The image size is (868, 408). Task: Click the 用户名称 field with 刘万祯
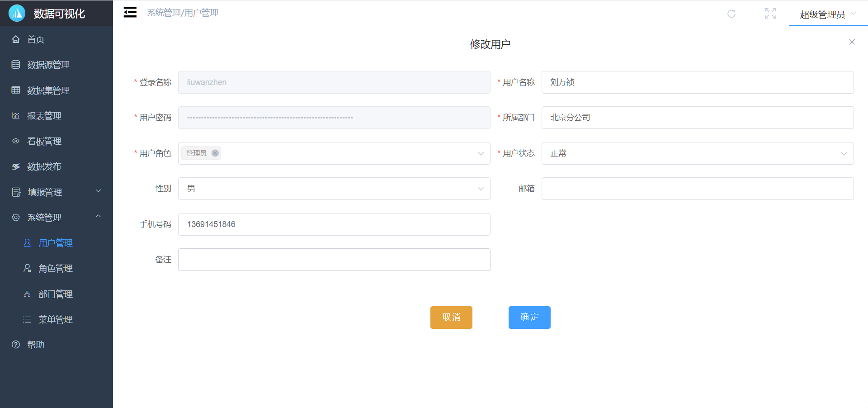pyautogui.click(x=698, y=82)
